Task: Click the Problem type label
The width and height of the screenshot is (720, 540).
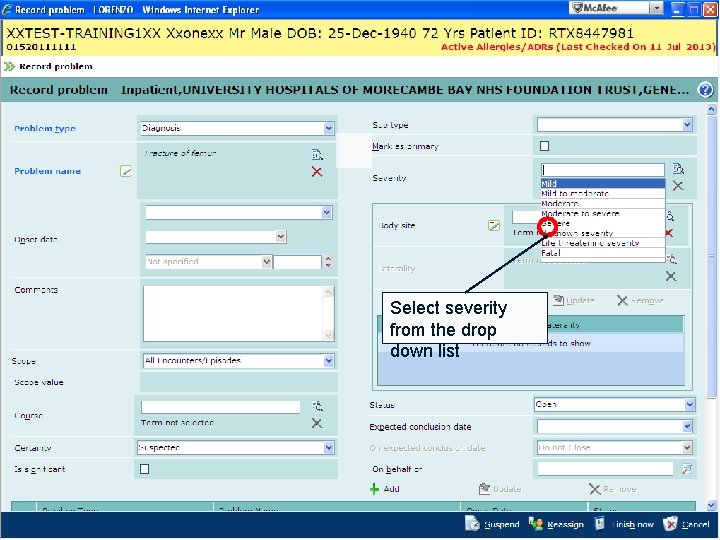Action: [x=45, y=129]
